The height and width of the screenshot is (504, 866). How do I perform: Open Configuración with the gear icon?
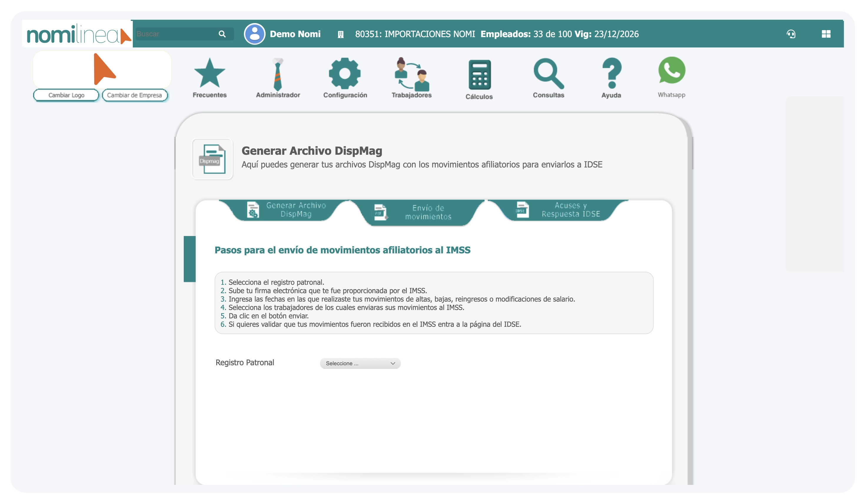345,73
